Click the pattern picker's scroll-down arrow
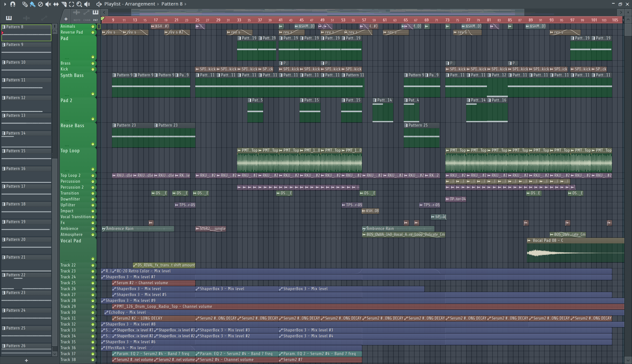632x364 pixels. click(55, 354)
